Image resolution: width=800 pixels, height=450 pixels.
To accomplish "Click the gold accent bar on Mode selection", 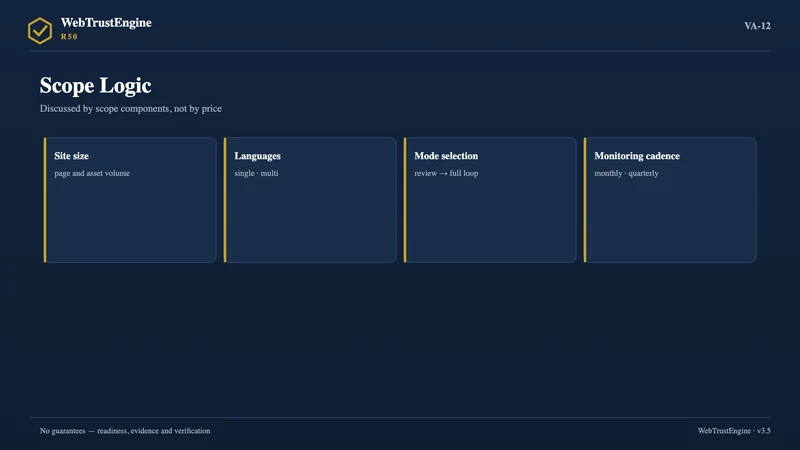I will coord(405,200).
